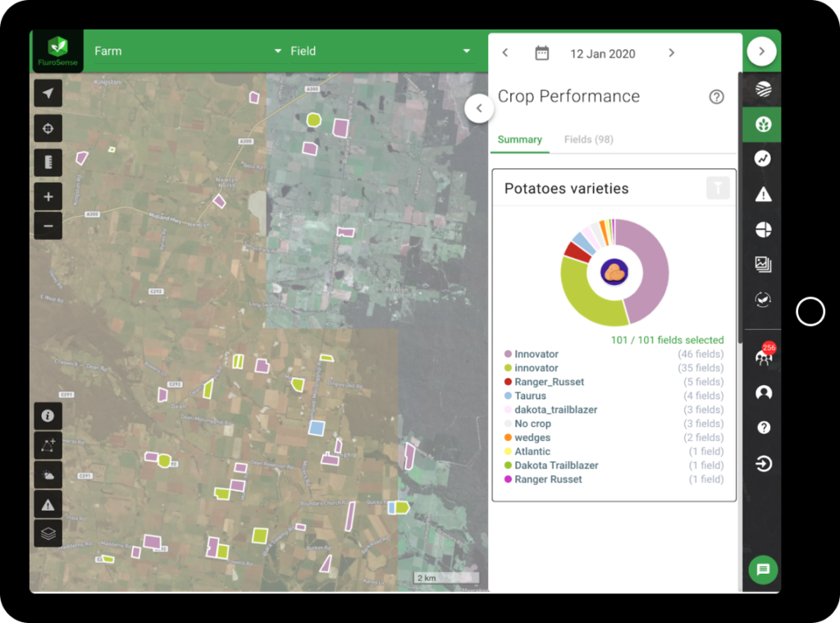Open the map info icon

[48, 416]
